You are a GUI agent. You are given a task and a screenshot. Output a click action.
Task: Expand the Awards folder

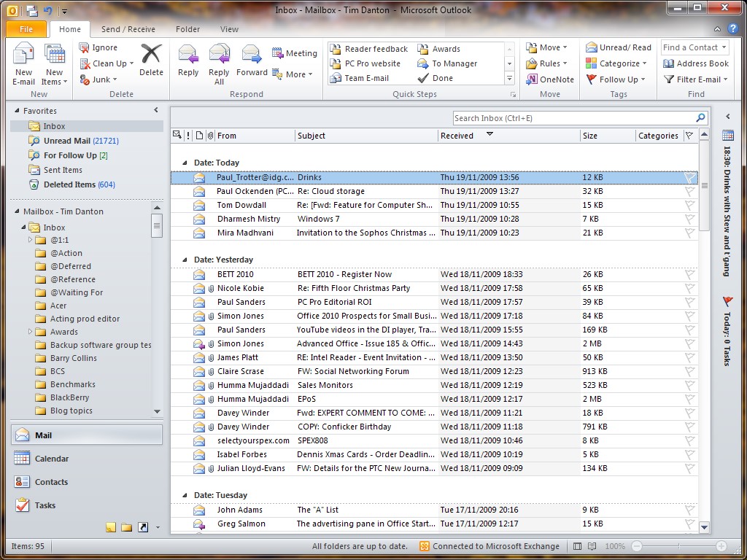coord(31,332)
